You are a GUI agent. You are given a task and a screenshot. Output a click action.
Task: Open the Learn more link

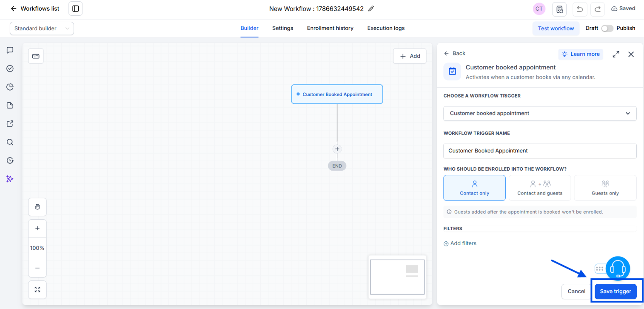point(581,54)
